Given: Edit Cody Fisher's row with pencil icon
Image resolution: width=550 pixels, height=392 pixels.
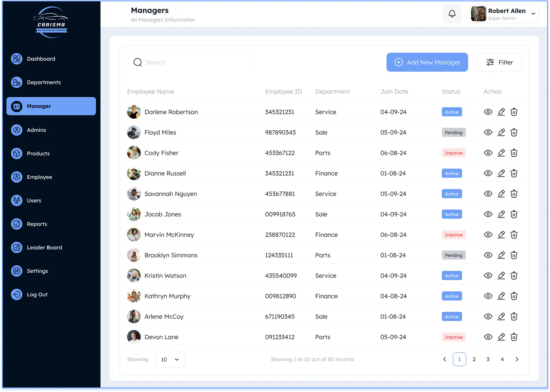Looking at the screenshot, I should click(501, 153).
